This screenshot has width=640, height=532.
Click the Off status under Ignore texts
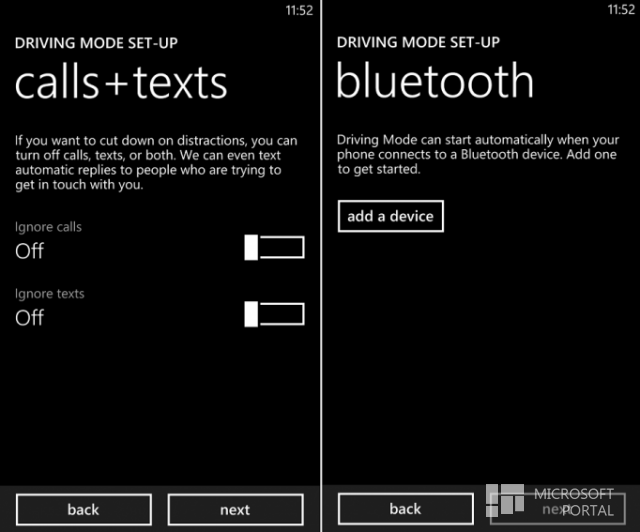(x=29, y=318)
